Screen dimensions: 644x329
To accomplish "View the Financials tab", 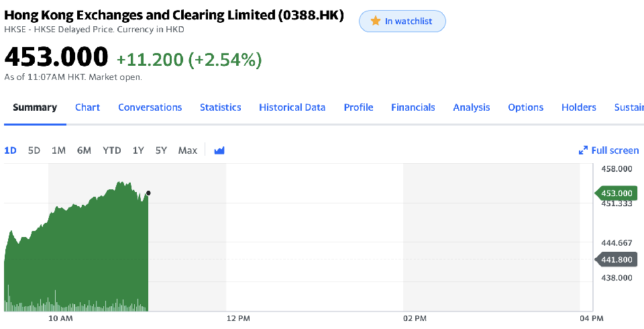I will [413, 107].
